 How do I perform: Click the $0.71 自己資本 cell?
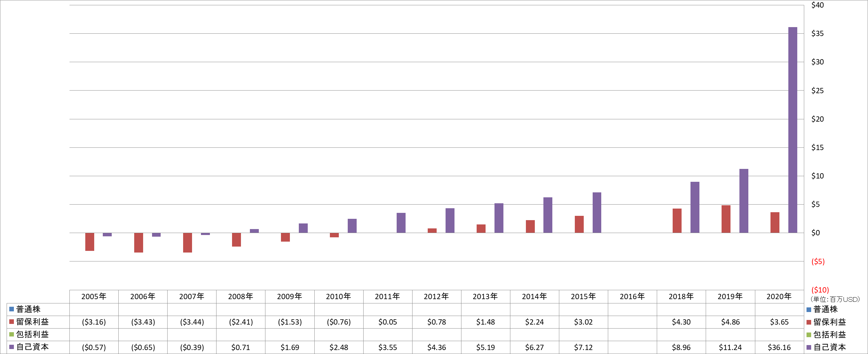(241, 347)
